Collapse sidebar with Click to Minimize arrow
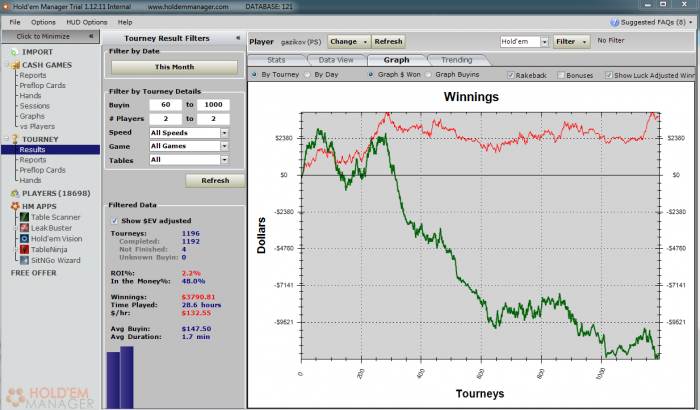The image size is (700, 410). coord(91,36)
